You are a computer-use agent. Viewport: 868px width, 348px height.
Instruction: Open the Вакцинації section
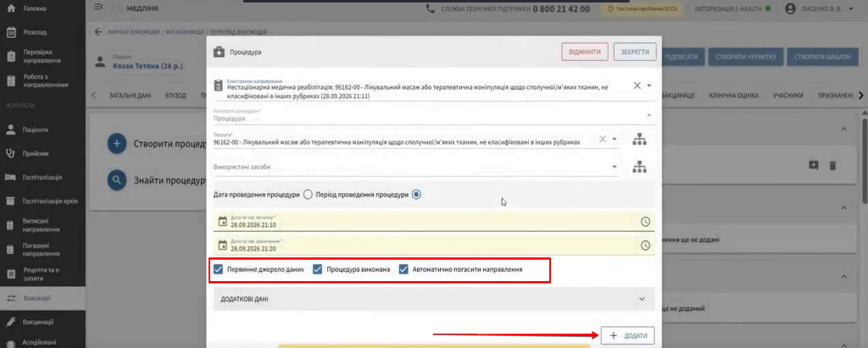tap(37, 322)
